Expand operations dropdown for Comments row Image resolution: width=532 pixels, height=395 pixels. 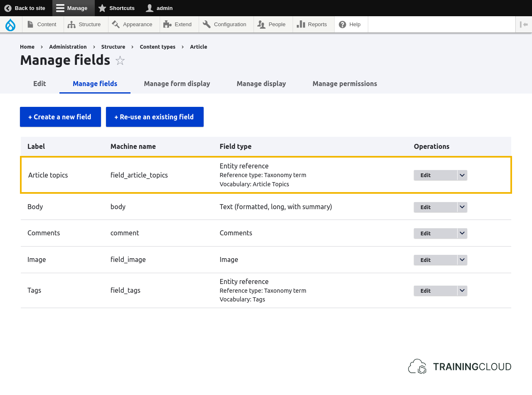point(462,233)
